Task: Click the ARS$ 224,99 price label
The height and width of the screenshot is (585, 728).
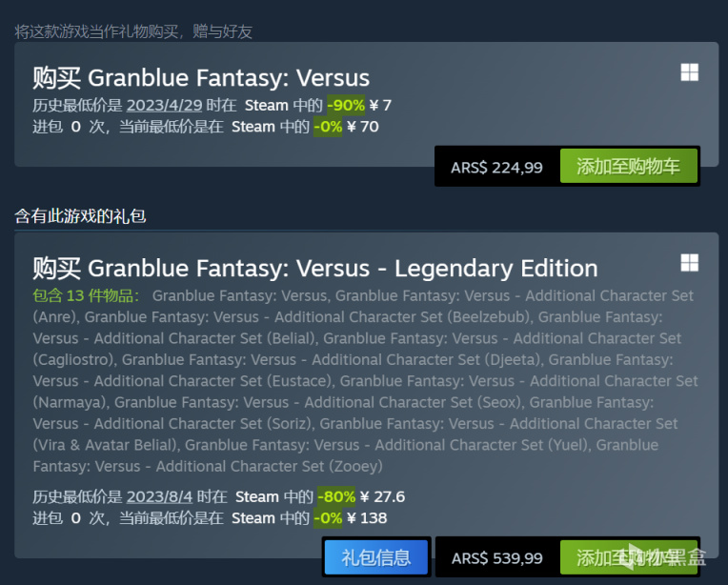Action: click(x=496, y=167)
